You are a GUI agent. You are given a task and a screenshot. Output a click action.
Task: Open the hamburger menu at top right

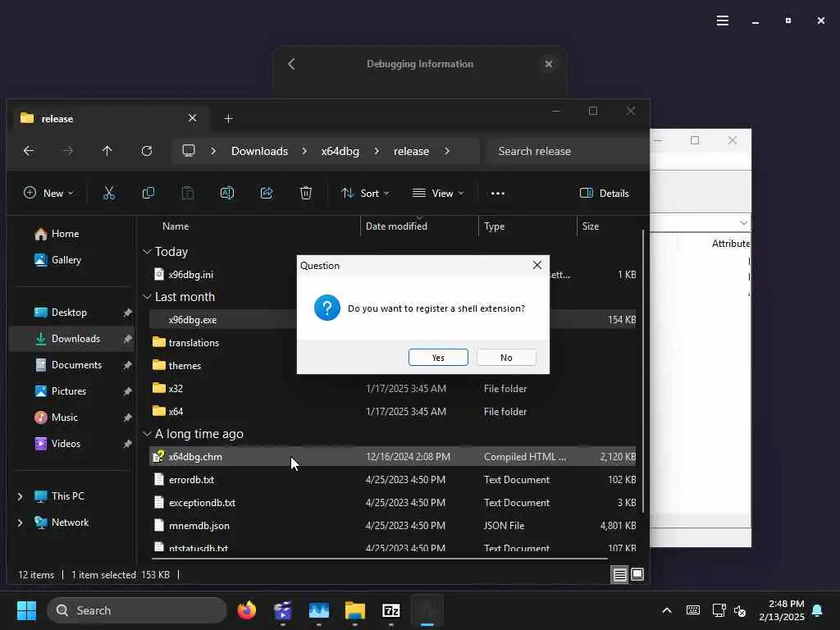[722, 21]
